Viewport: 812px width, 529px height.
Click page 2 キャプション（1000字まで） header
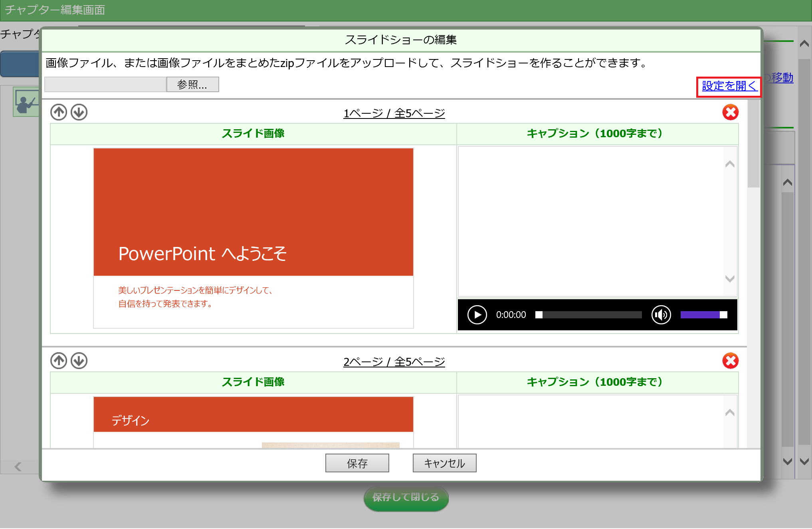point(597,382)
